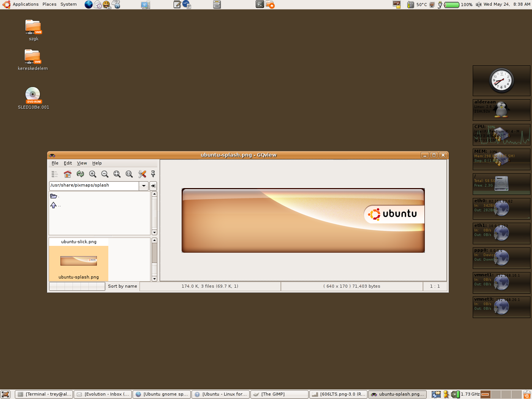Screen dimensions: 532x399
Task: Open the Edit menu in GQview
Action: tap(68, 163)
